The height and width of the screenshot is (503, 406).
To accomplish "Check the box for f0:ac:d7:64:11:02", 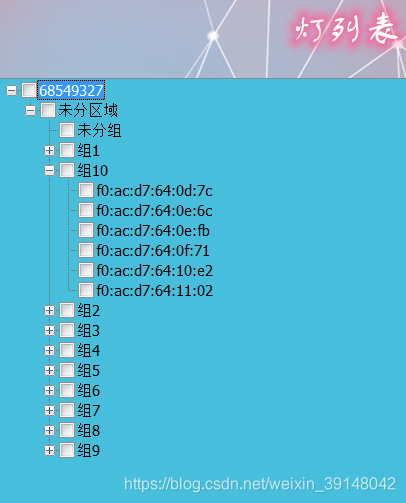I will [86, 290].
